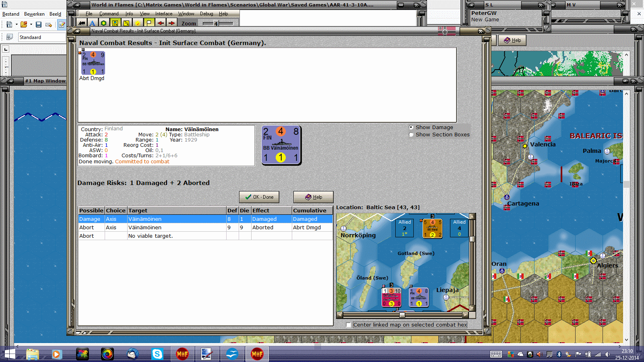This screenshot has width=644, height=362.
Task: Expand the new document dropdown arrow
Action: (17, 25)
